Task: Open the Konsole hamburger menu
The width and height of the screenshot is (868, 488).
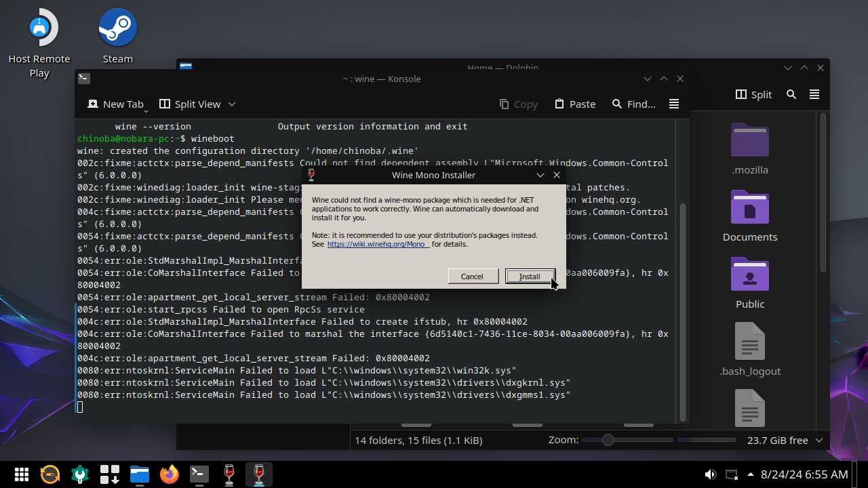Action: click(x=673, y=104)
